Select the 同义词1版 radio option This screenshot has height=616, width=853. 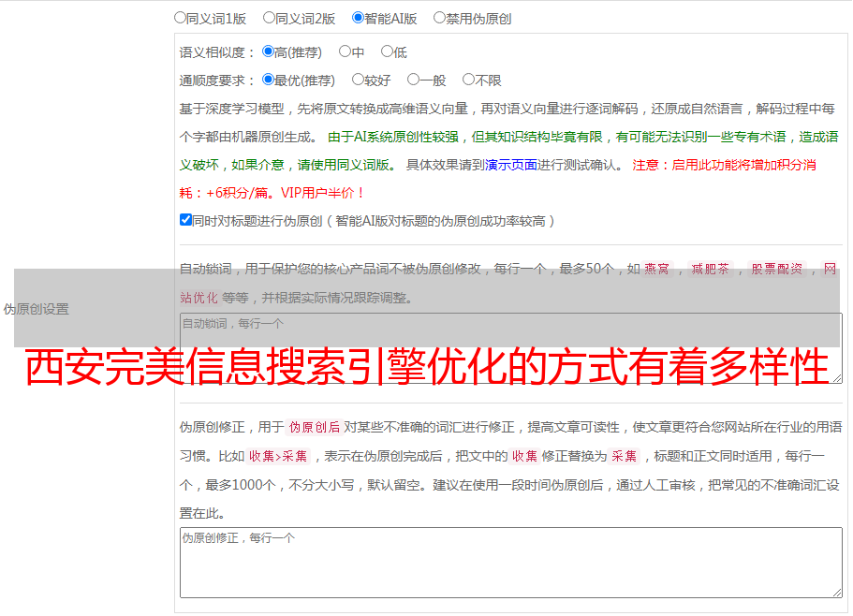(180, 18)
